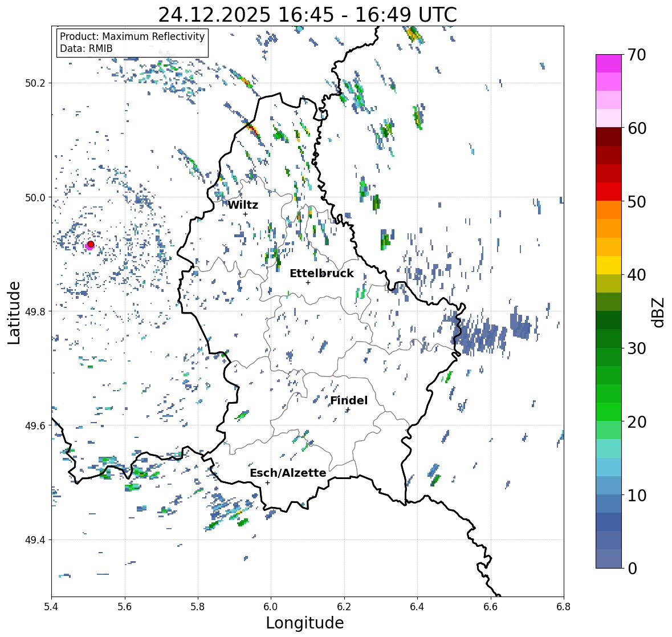Click longitude tick label 5.4

click(51, 607)
